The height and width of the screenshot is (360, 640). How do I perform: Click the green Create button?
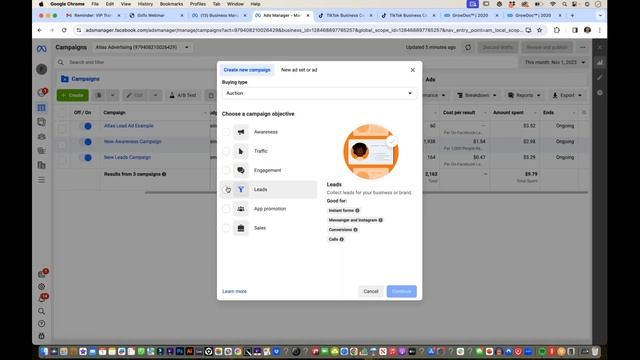[73, 95]
